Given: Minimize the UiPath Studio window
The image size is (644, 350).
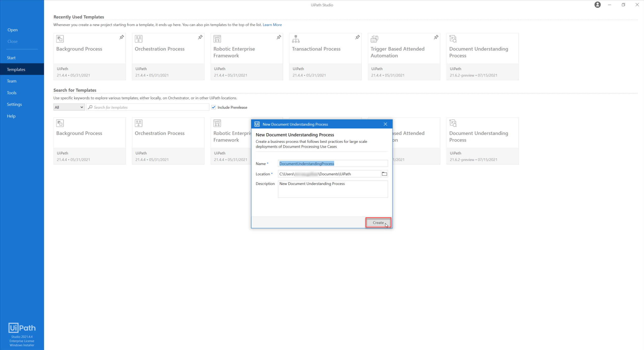Looking at the screenshot, I should (610, 5).
